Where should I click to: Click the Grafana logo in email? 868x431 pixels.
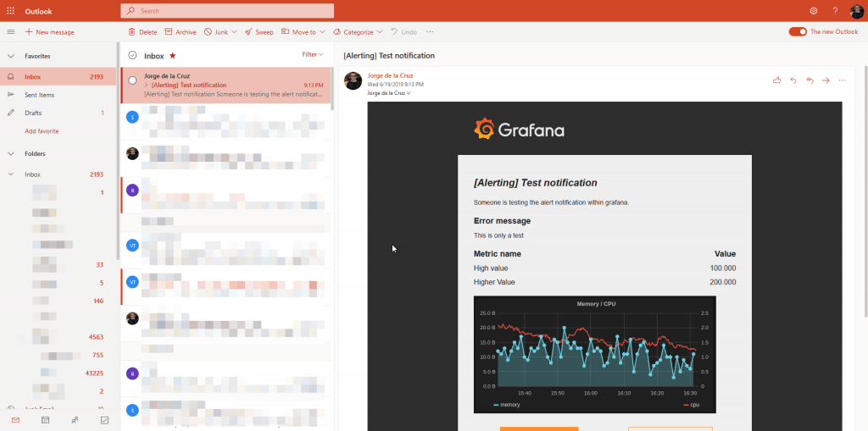click(520, 129)
